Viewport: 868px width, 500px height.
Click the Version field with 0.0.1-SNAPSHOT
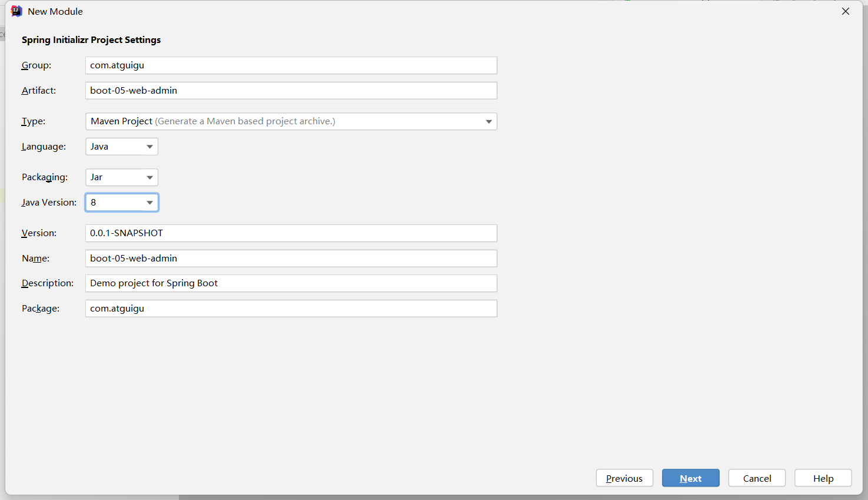tap(291, 233)
